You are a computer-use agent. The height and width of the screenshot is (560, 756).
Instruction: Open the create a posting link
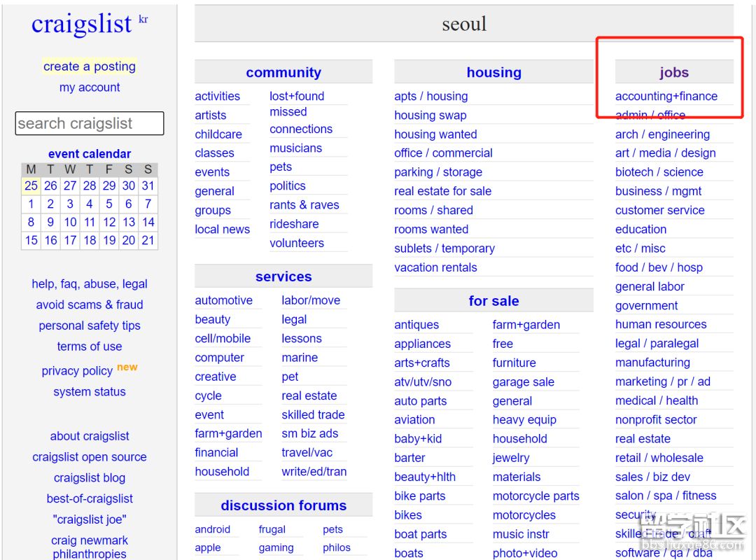[90, 66]
